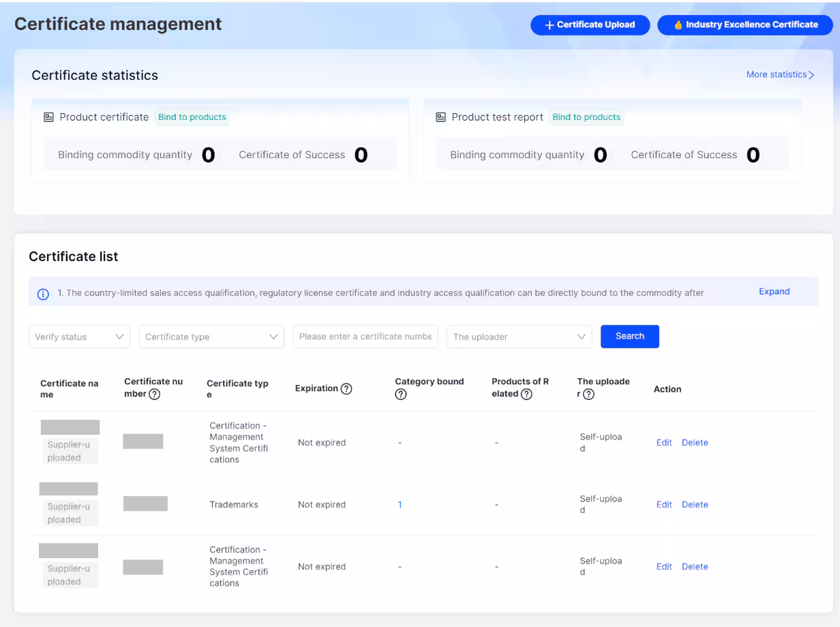
Task: Expand the certificate notice text
Action: pyautogui.click(x=774, y=292)
